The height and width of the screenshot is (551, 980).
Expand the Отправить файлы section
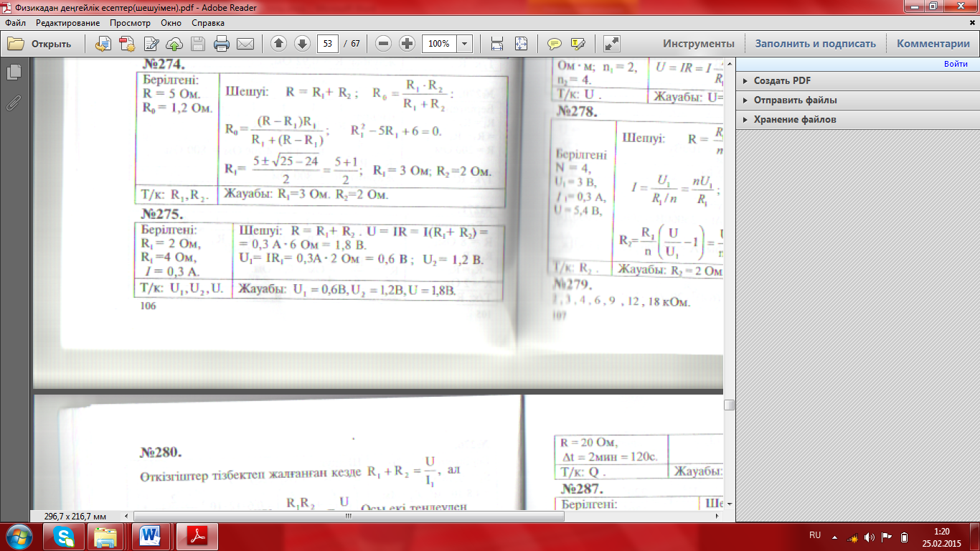coord(795,100)
